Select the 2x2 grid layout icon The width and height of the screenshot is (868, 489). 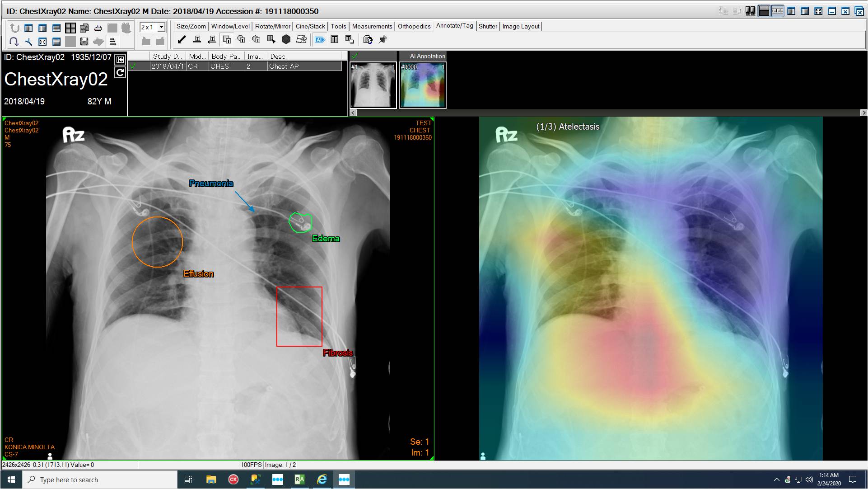pos(70,28)
